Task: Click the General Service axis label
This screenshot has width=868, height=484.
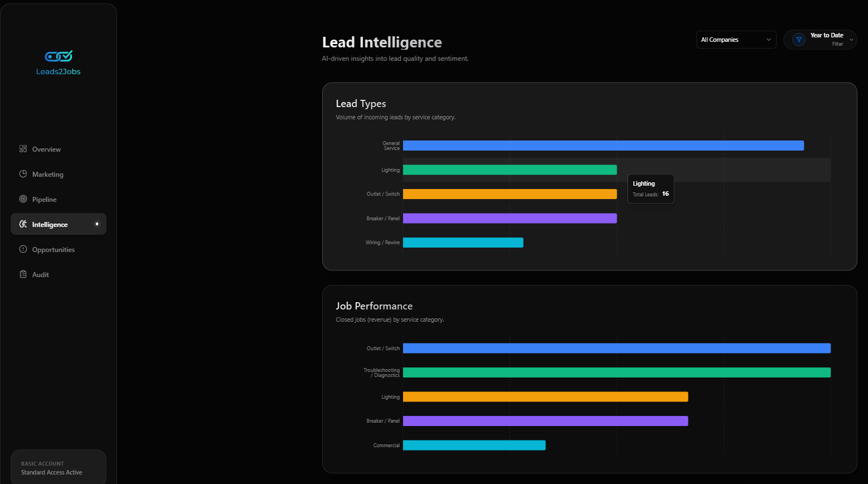Action: pos(391,146)
